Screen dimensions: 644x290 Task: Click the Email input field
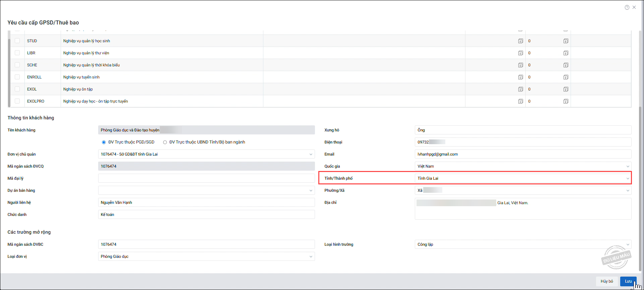tap(523, 154)
